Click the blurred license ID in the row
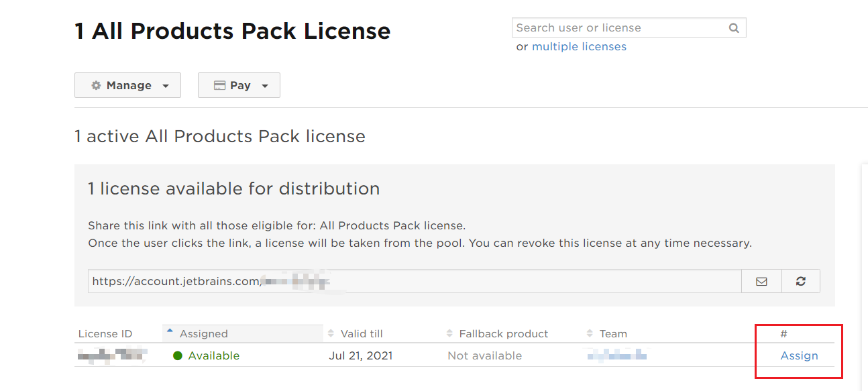Image resolution: width=868 pixels, height=391 pixels. coord(111,355)
